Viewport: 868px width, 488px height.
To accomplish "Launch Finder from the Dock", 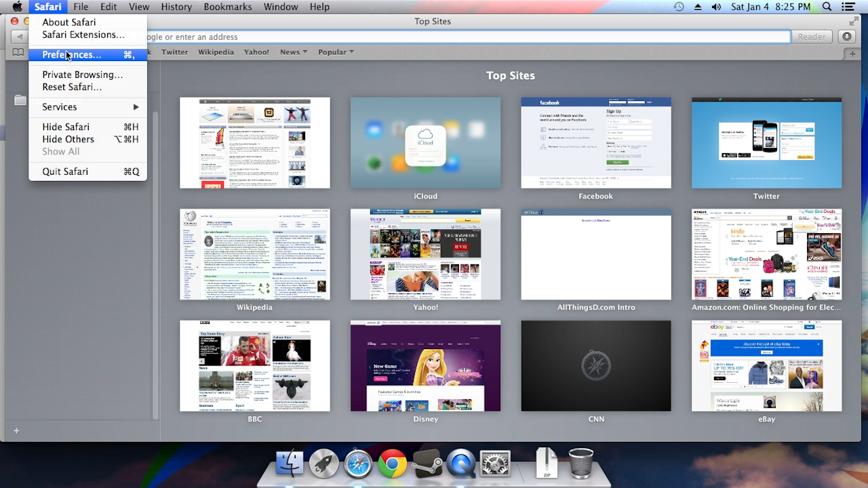I will (290, 464).
